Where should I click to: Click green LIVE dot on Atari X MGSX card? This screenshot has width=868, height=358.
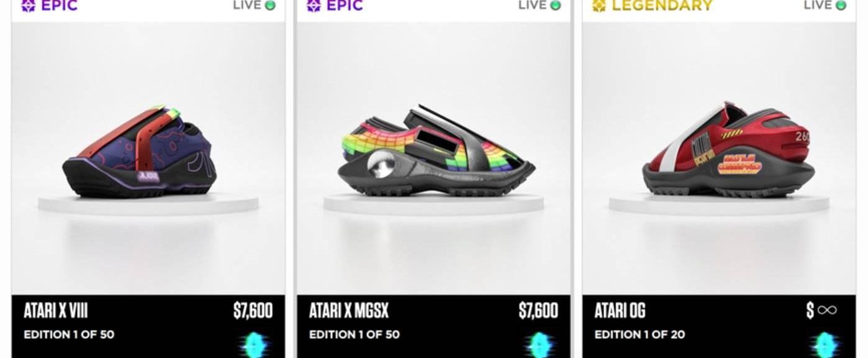(x=556, y=6)
